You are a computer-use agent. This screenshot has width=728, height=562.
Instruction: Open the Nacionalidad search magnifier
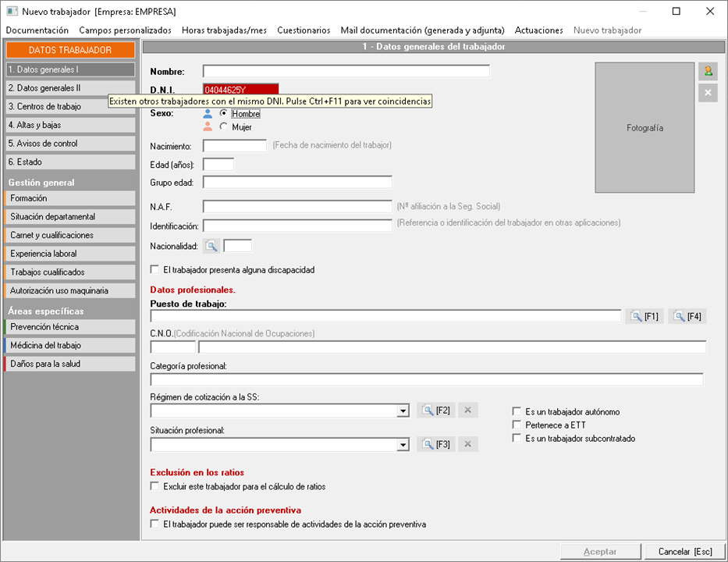point(211,246)
